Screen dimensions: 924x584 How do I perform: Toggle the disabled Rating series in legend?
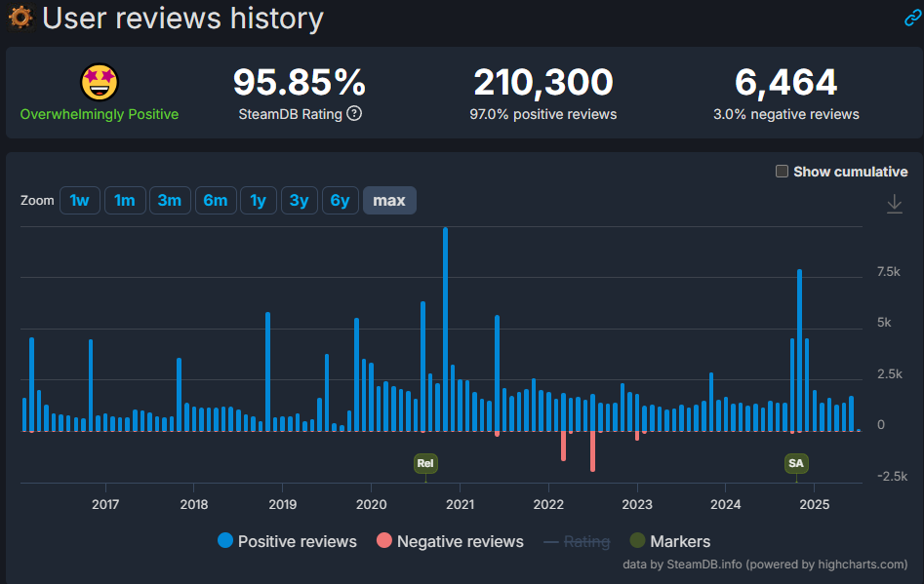tap(577, 542)
